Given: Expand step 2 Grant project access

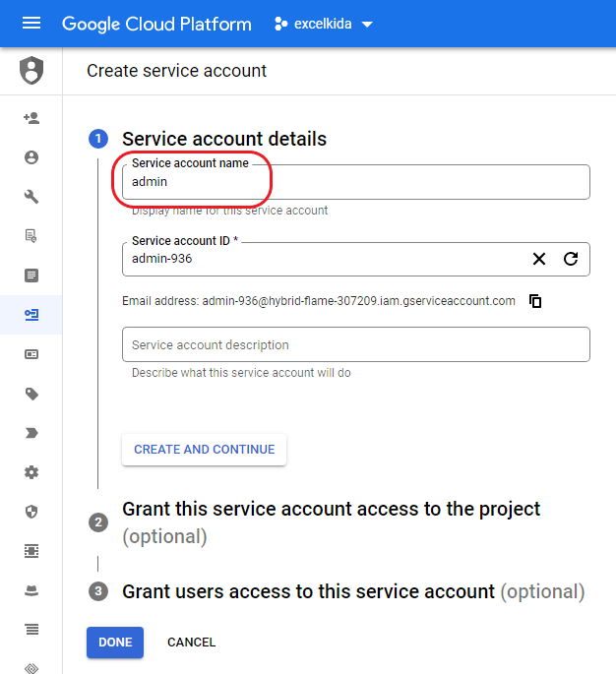Looking at the screenshot, I should click(x=331, y=522).
